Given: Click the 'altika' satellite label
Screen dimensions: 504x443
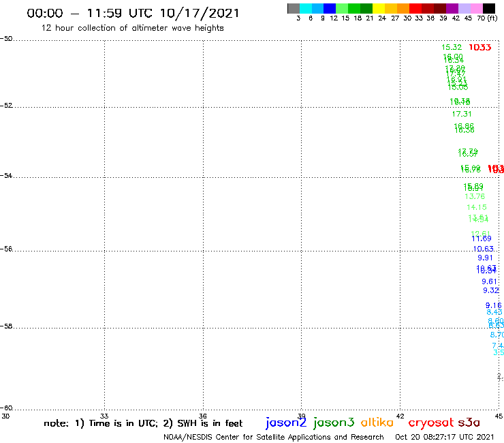Looking at the screenshot, I should click(377, 422).
